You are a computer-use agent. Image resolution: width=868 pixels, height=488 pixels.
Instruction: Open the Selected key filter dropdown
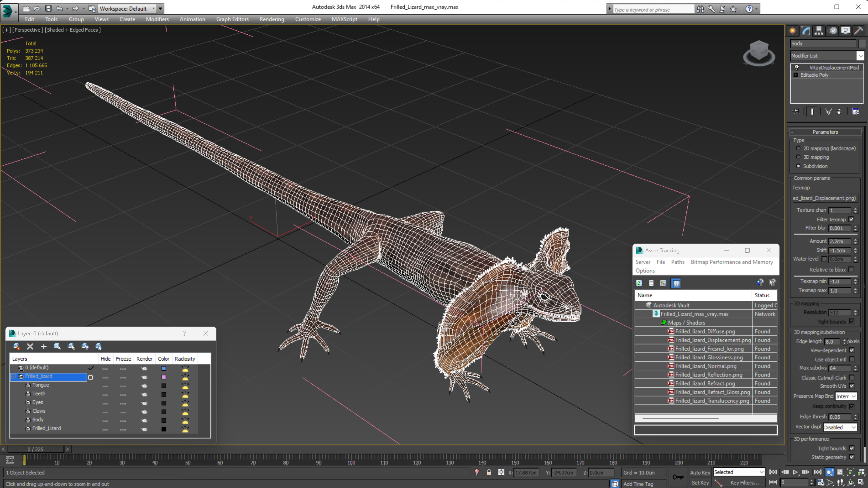click(x=738, y=472)
